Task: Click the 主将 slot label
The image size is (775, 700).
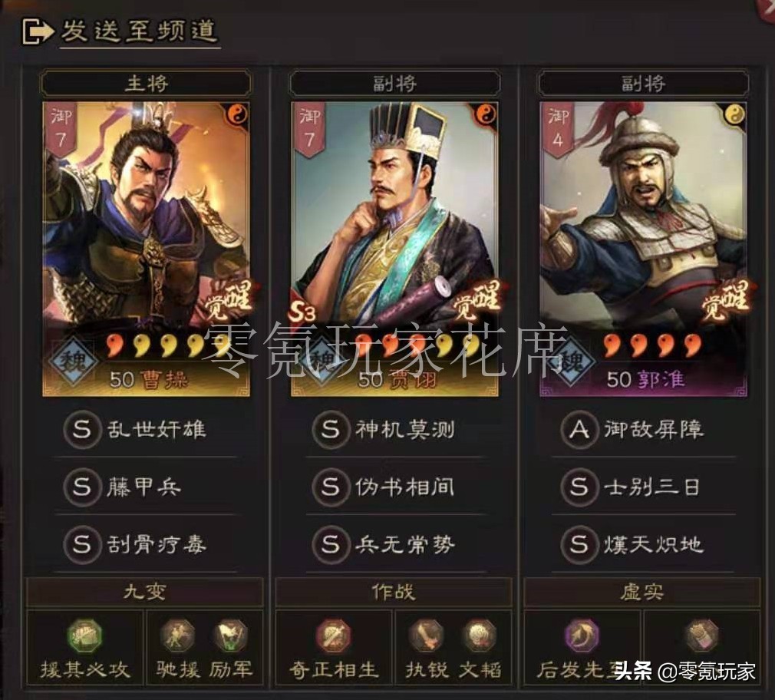Action: tap(147, 83)
